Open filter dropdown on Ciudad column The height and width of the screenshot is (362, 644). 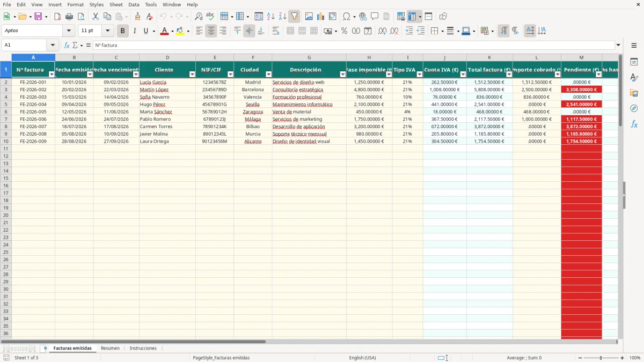[268, 75]
